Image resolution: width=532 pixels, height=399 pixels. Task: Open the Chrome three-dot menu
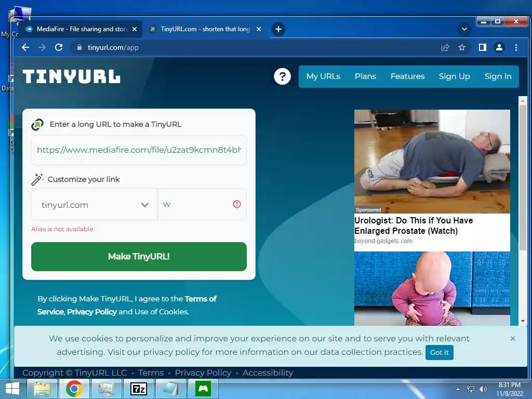pyautogui.click(x=516, y=47)
